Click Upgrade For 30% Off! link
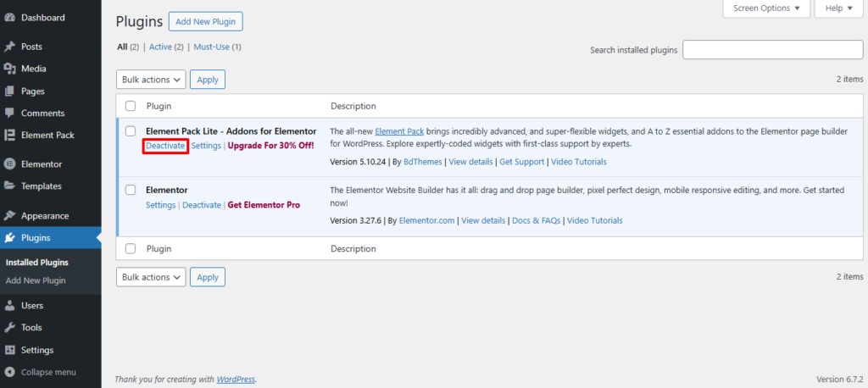 click(270, 146)
